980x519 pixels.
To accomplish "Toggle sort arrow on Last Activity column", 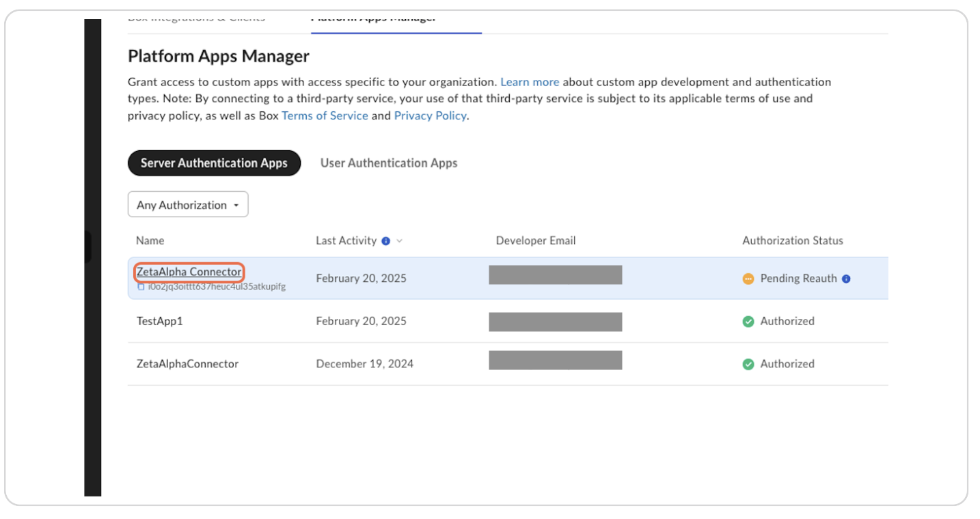I will point(400,241).
